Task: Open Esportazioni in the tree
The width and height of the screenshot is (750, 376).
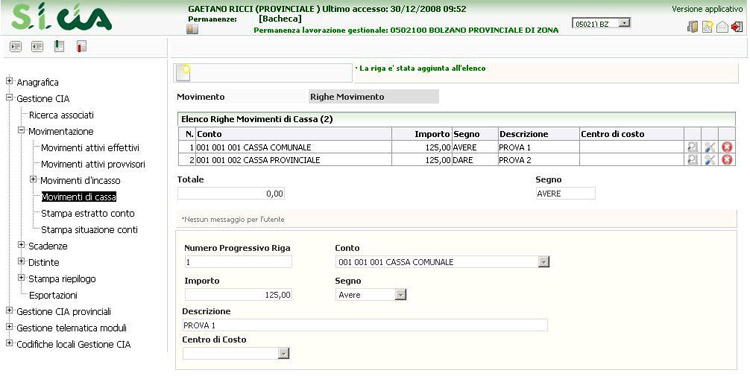Action: coord(53,295)
